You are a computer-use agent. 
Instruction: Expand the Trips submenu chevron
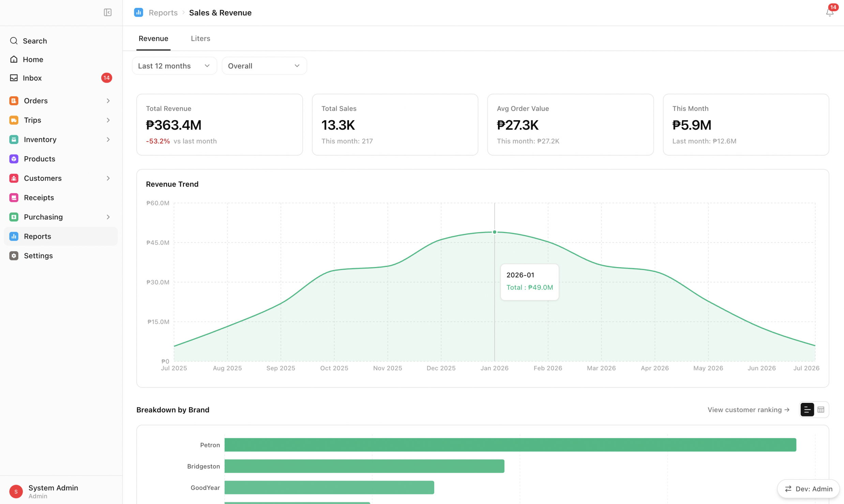[108, 120]
